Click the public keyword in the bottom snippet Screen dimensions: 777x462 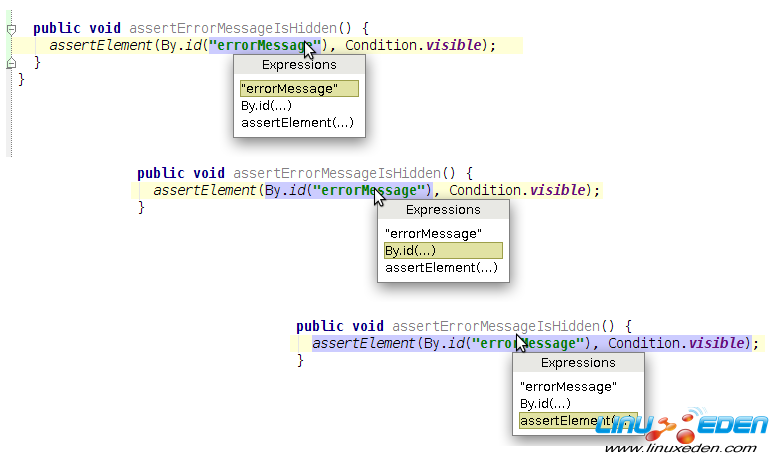319,326
